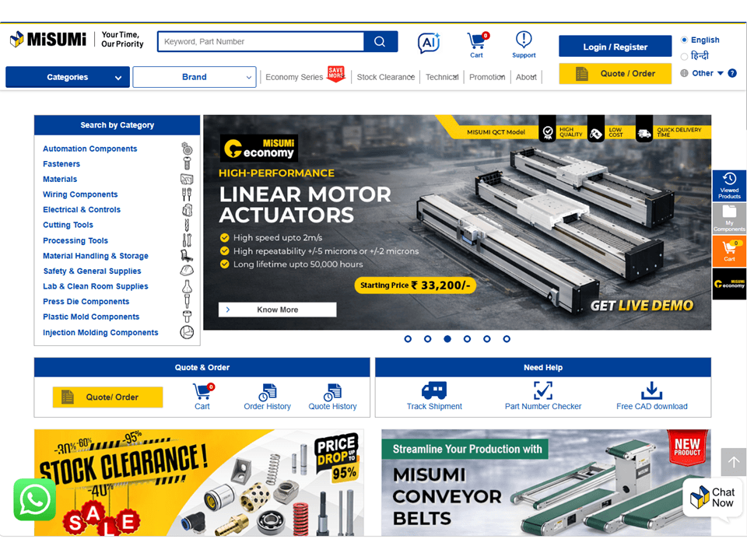Screen dimensions: 747x560
Task: Open the Cart icon in header
Action: click(477, 45)
